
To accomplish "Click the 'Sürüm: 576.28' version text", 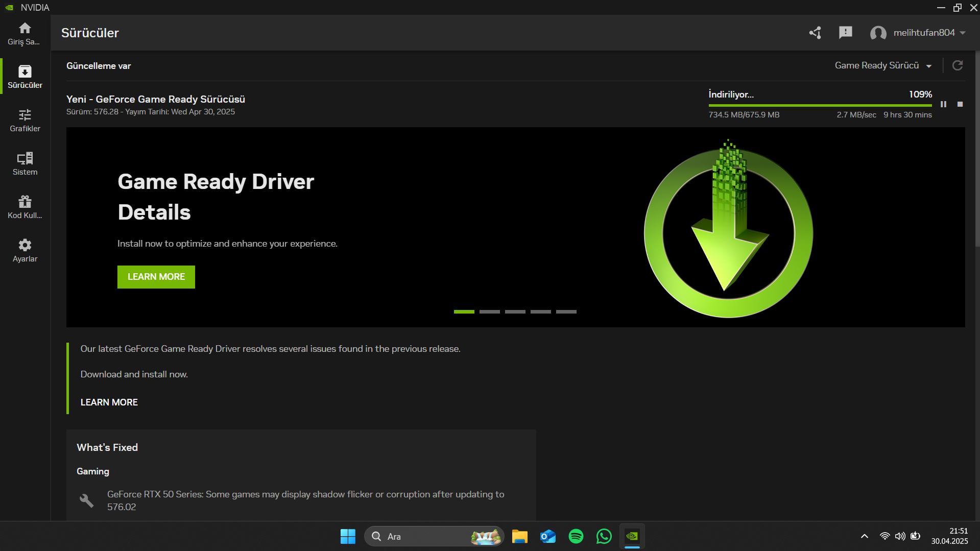I will [x=92, y=112].
